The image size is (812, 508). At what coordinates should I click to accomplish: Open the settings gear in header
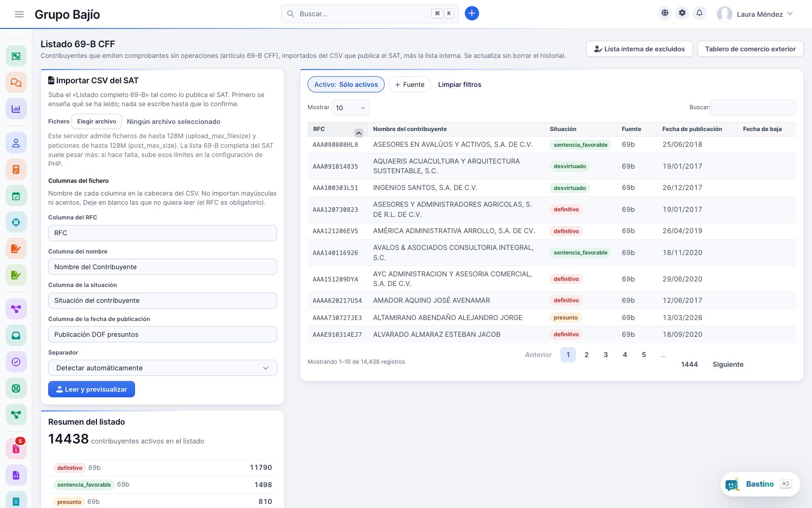(x=682, y=13)
